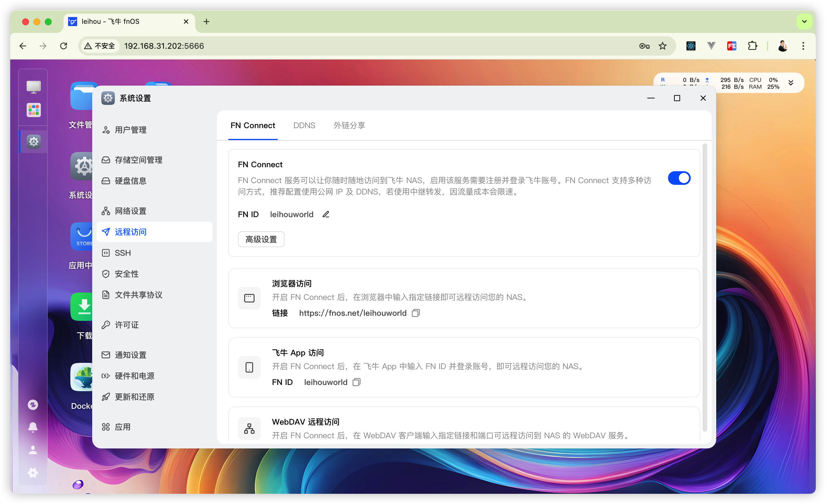The height and width of the screenshot is (504, 826).
Task: Copy the FN ID in the 飞牛 App section
Action: point(357,382)
